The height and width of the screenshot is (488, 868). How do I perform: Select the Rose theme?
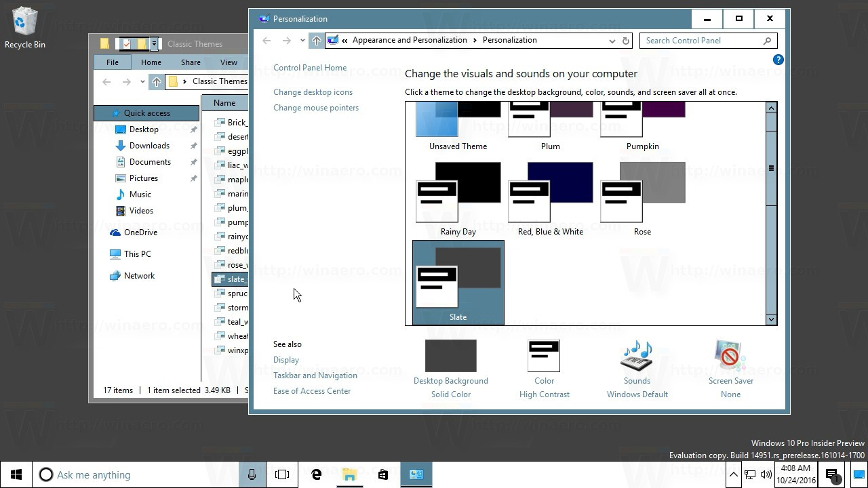click(643, 199)
